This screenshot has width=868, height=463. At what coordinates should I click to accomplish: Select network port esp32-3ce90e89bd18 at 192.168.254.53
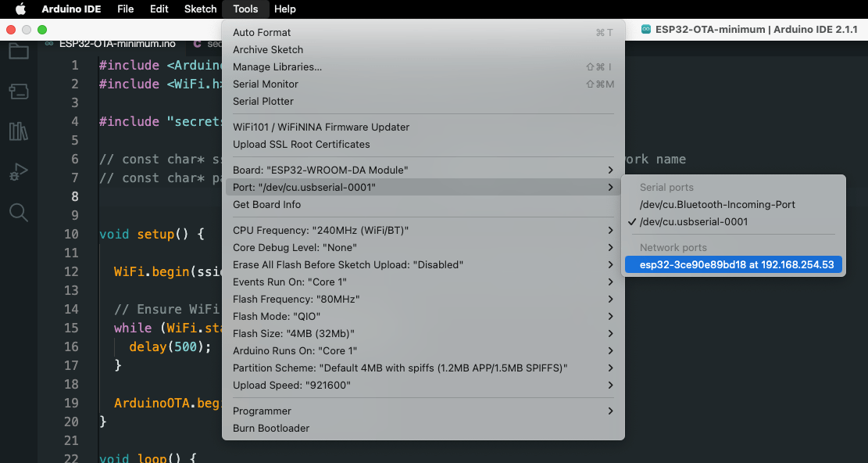pyautogui.click(x=734, y=264)
